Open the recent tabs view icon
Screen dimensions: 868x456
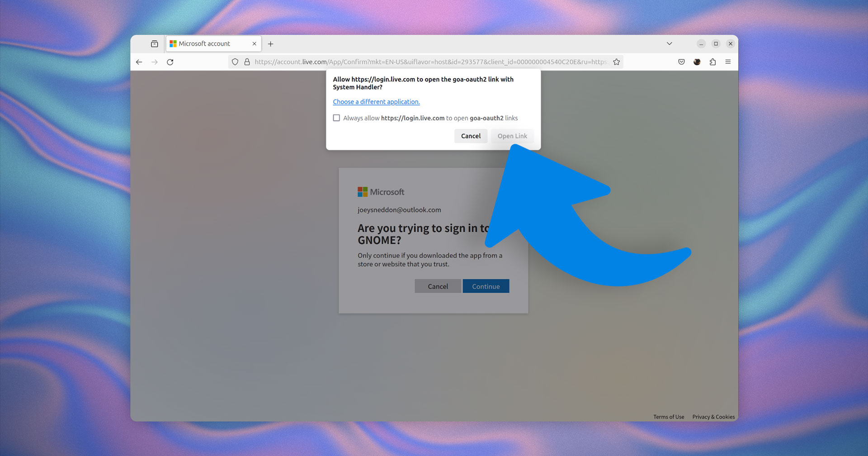[x=155, y=44]
